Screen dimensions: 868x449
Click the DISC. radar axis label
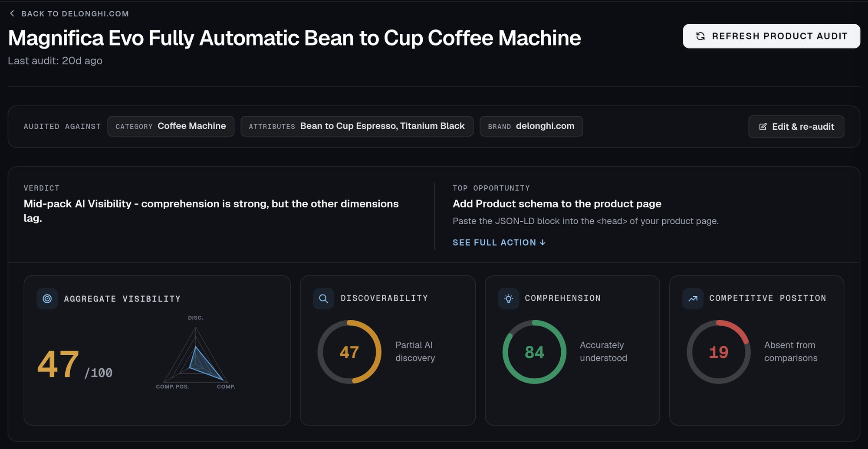[x=196, y=318]
